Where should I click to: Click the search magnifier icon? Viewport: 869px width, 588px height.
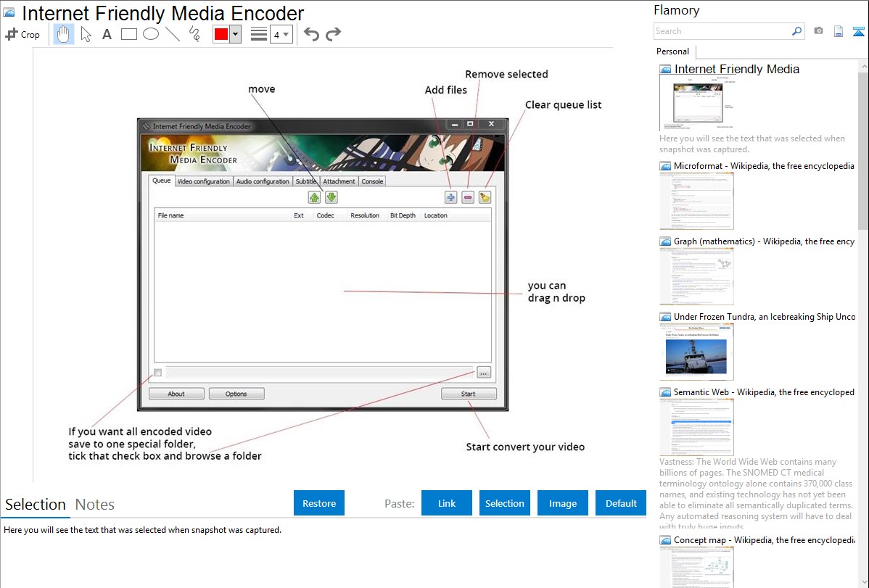coord(796,31)
